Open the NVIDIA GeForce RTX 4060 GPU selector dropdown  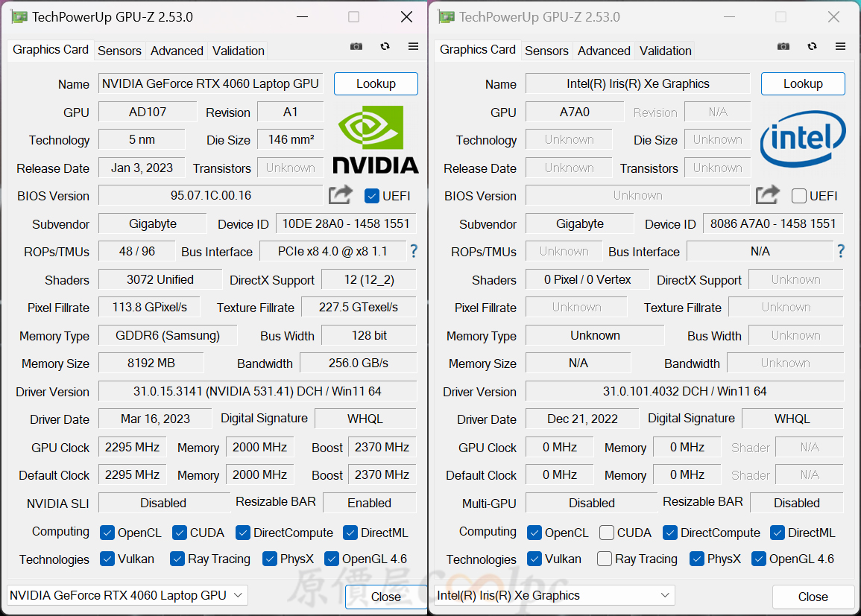127,595
